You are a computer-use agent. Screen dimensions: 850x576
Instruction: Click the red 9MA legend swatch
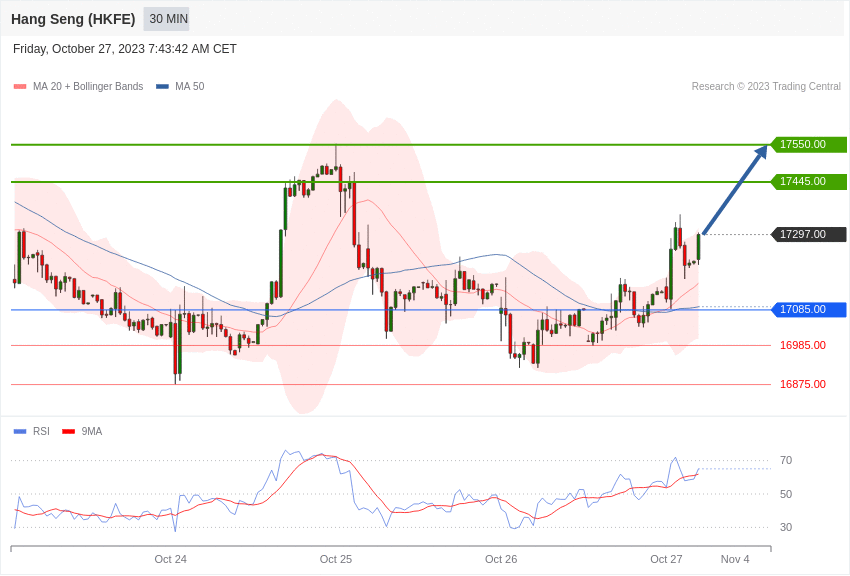(x=68, y=432)
